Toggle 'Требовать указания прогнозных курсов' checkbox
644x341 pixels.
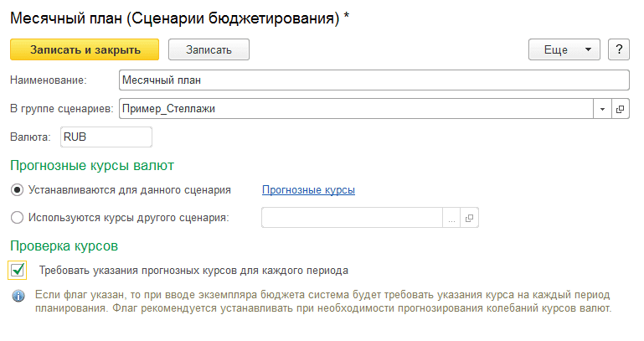18,271
